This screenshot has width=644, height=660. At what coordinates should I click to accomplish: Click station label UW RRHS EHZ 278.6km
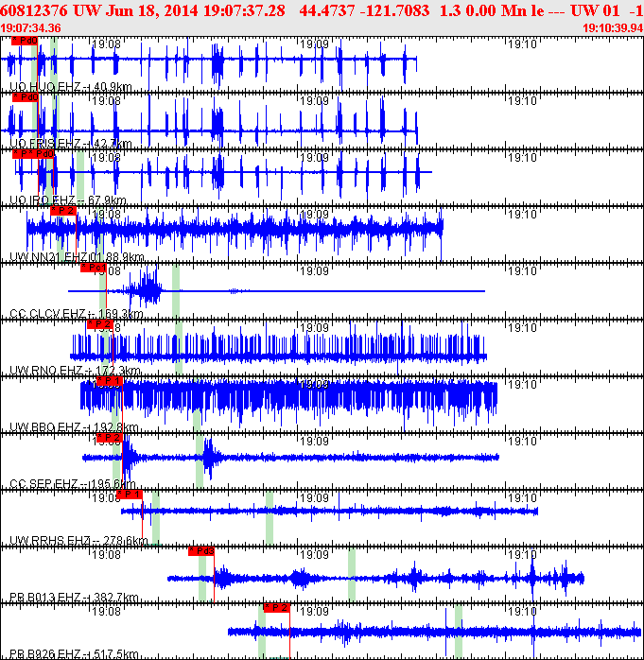click(78, 541)
